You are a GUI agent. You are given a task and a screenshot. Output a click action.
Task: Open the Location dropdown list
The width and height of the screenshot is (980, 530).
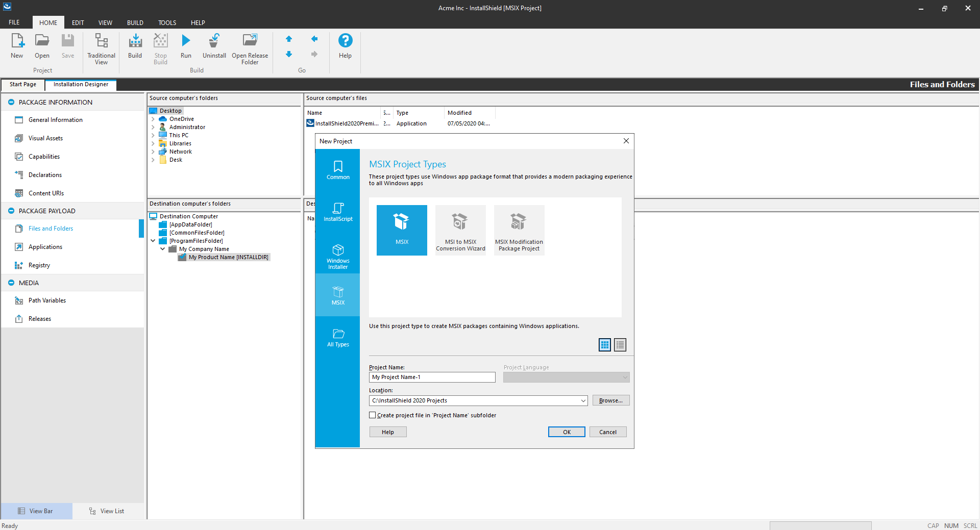[x=583, y=401]
